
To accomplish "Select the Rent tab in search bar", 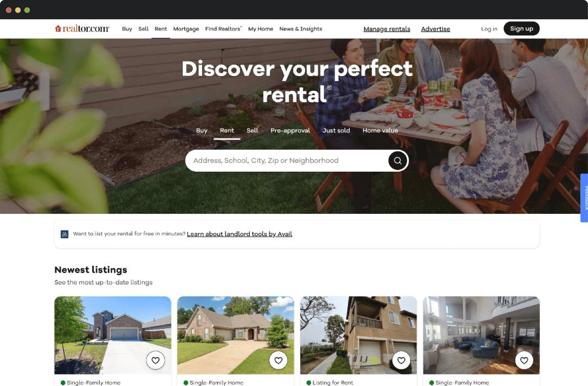I will click(227, 130).
